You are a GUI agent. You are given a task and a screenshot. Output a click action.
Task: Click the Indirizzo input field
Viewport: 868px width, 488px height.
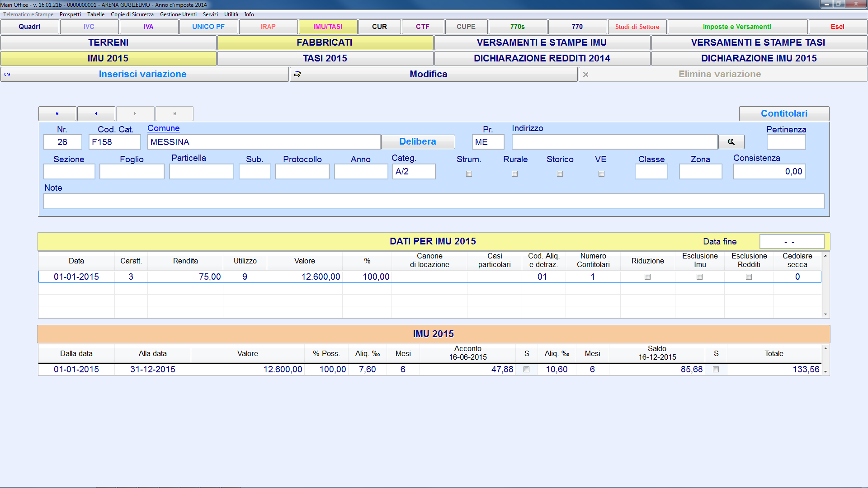[x=614, y=142]
